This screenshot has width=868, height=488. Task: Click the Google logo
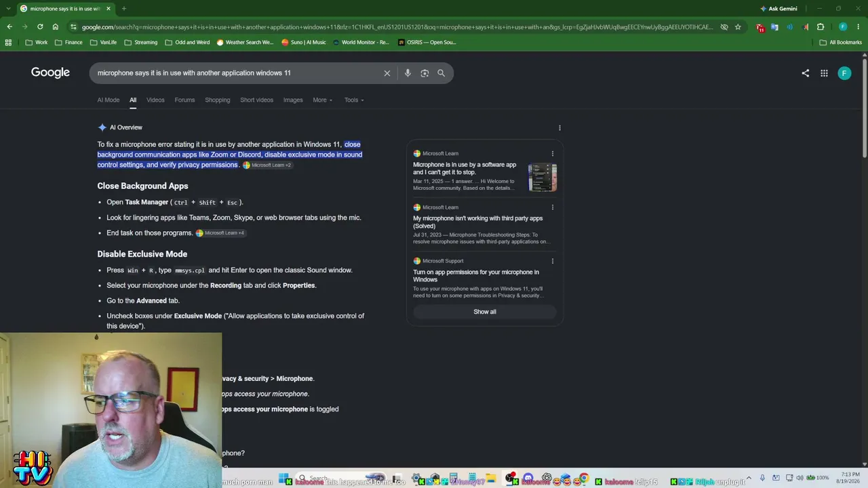coord(50,73)
